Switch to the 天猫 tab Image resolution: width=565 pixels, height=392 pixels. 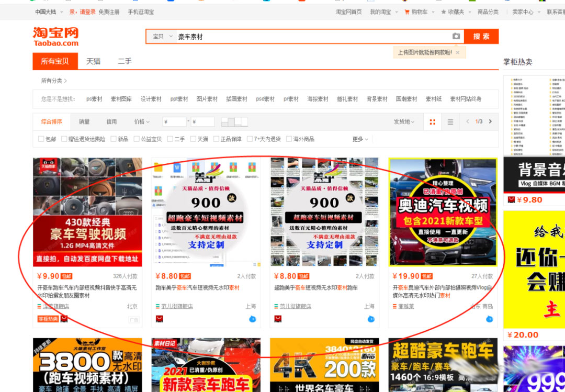93,61
